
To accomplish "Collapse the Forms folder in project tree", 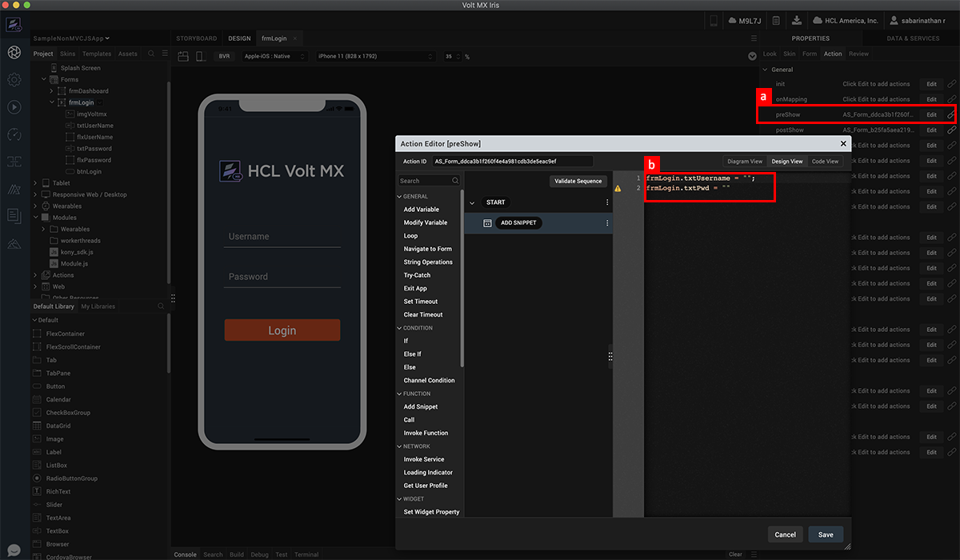I will (x=44, y=79).
